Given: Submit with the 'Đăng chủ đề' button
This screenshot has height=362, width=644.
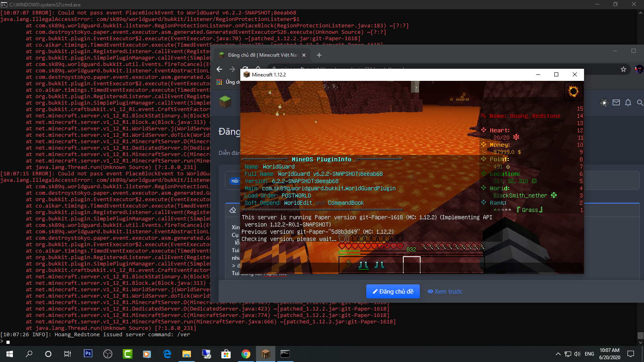Looking at the screenshot, I should [393, 292].
